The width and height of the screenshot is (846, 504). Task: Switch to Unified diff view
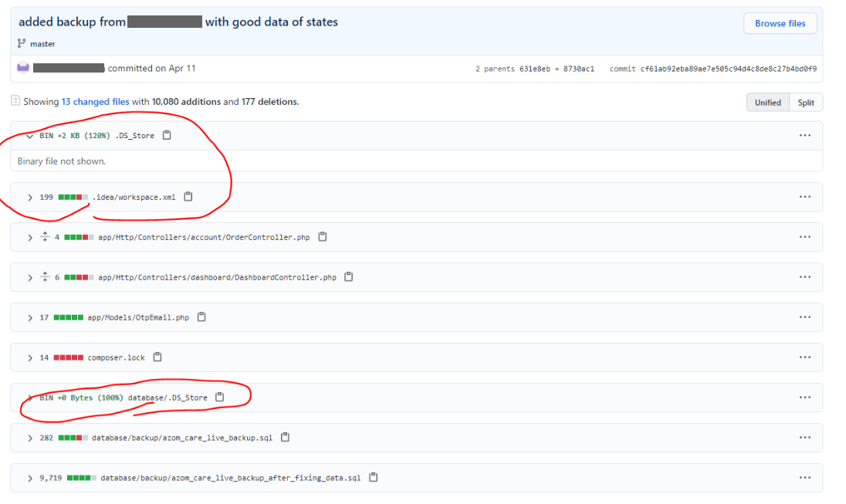coord(767,103)
